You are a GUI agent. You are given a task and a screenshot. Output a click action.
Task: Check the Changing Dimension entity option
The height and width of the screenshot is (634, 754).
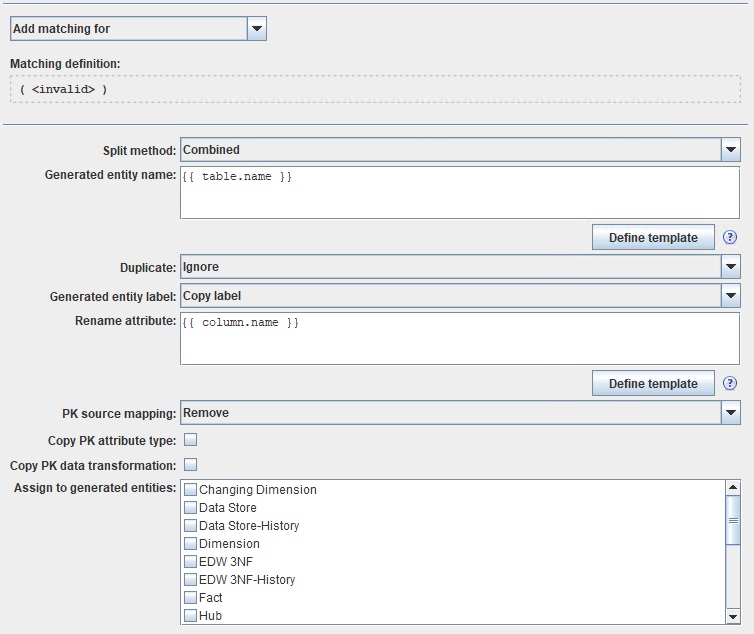191,490
